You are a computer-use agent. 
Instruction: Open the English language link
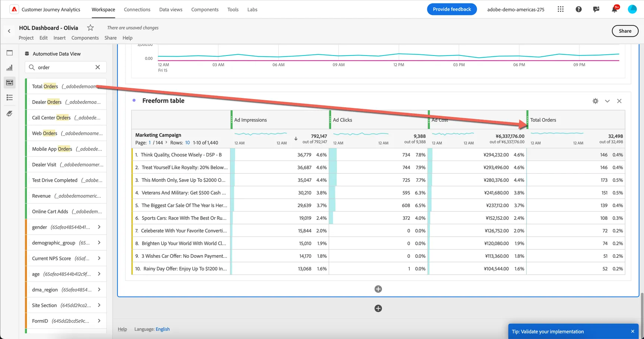click(162, 329)
